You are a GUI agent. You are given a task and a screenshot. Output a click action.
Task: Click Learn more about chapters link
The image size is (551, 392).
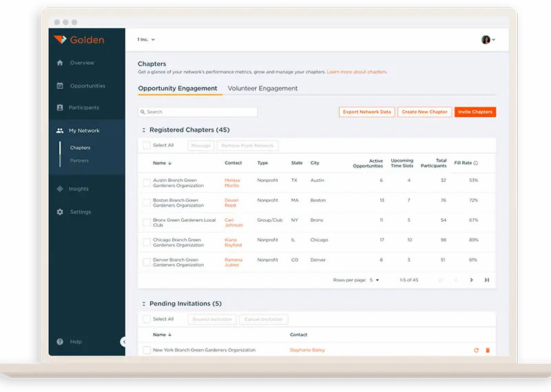pyautogui.click(x=357, y=72)
